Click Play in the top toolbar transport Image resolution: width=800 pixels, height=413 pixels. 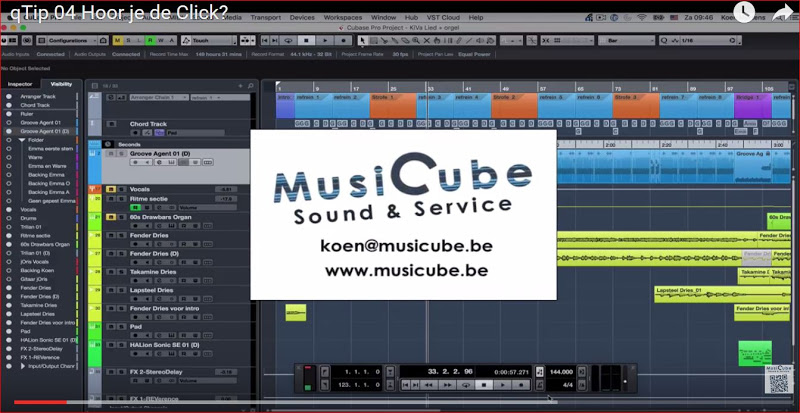[x=324, y=40]
